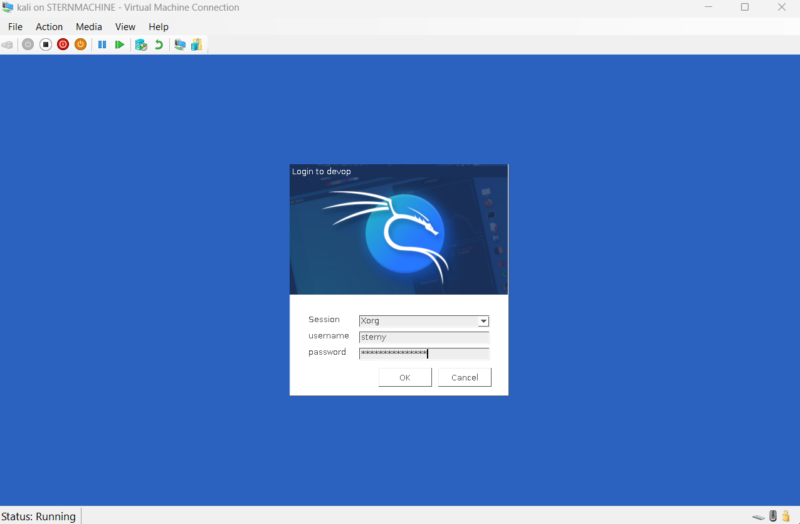Focus the username field containing sterny

click(424, 337)
